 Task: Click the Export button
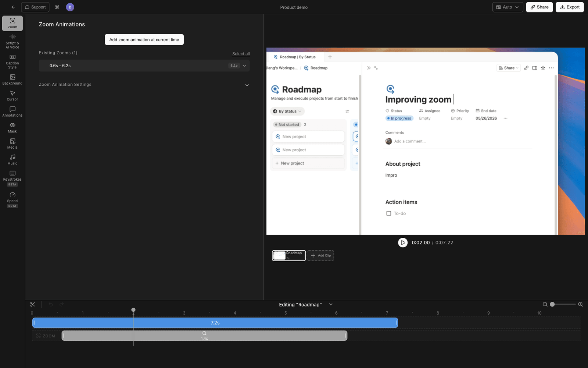[570, 7]
